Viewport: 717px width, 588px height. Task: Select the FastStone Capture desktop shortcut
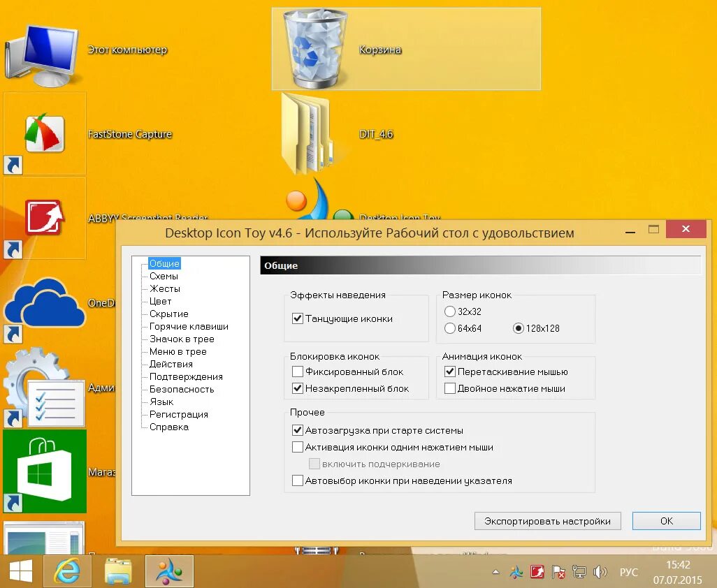(44, 133)
